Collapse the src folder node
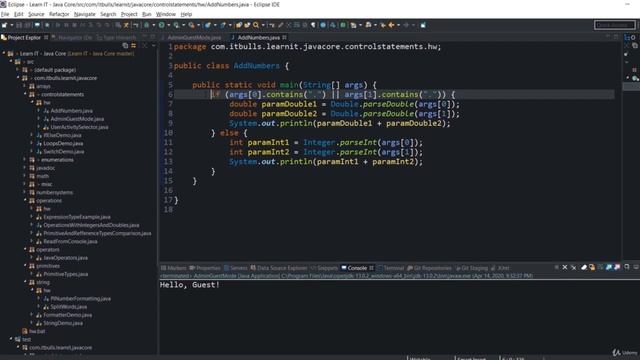 pyautogui.click(x=11, y=62)
